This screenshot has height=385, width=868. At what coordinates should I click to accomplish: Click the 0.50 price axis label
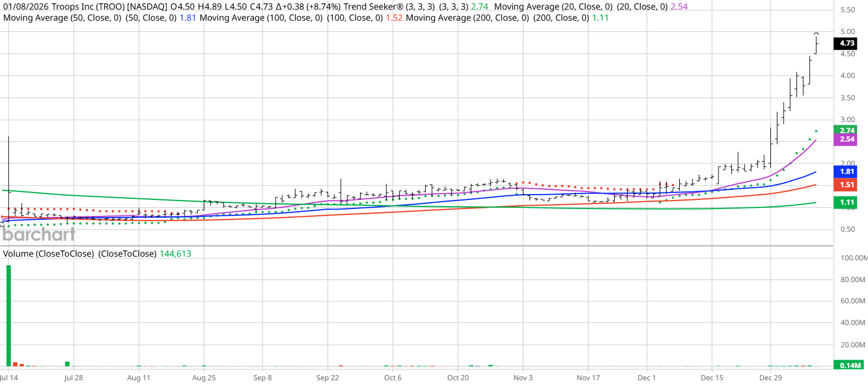[848, 230]
